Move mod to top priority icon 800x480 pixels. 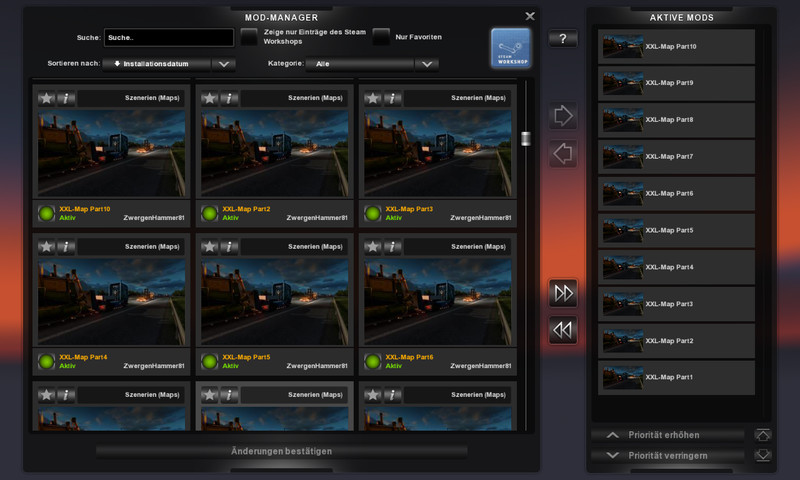click(x=763, y=435)
